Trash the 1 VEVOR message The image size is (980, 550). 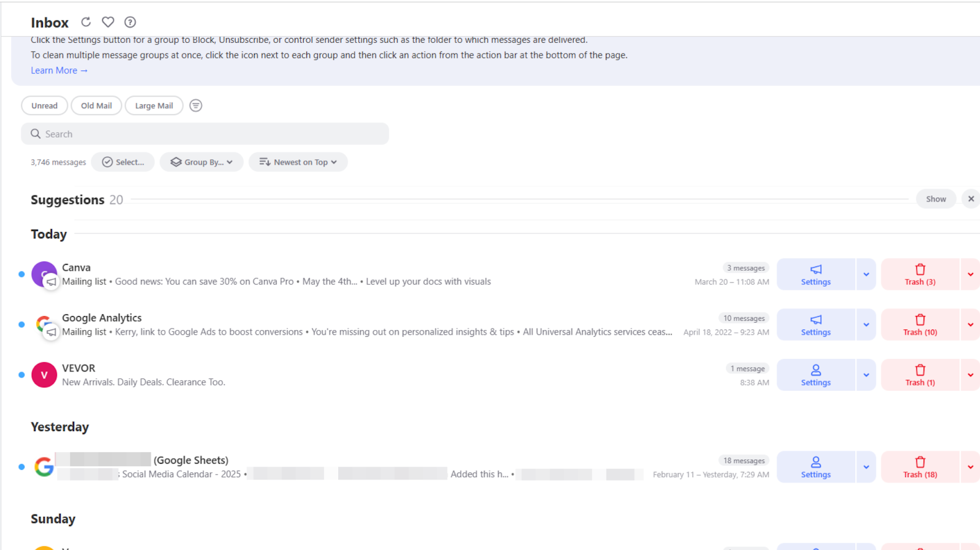point(920,374)
